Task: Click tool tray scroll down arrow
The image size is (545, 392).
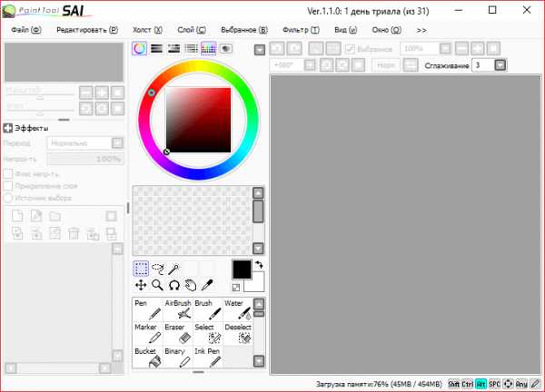Action: click(x=259, y=361)
